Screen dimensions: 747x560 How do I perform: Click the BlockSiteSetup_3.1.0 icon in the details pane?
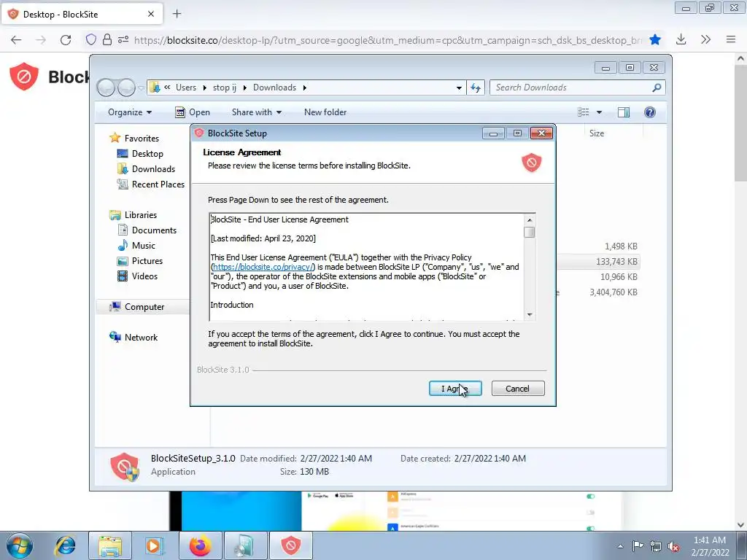(125, 466)
